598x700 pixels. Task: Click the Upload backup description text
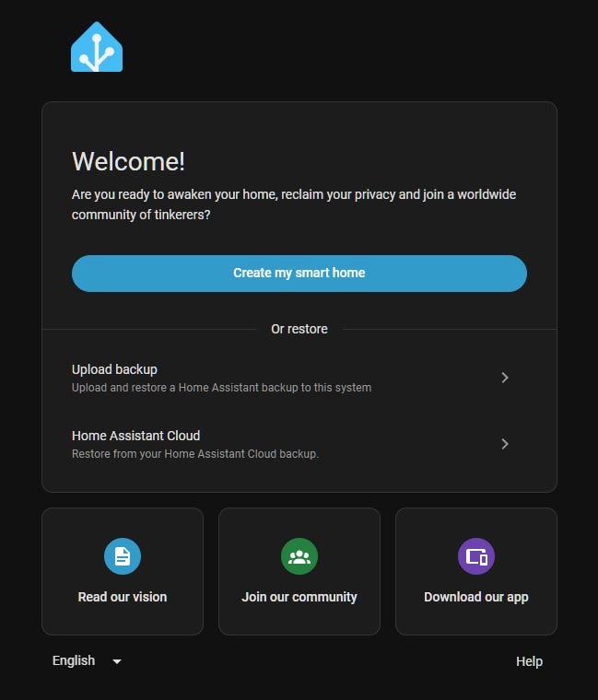pyautogui.click(x=221, y=388)
